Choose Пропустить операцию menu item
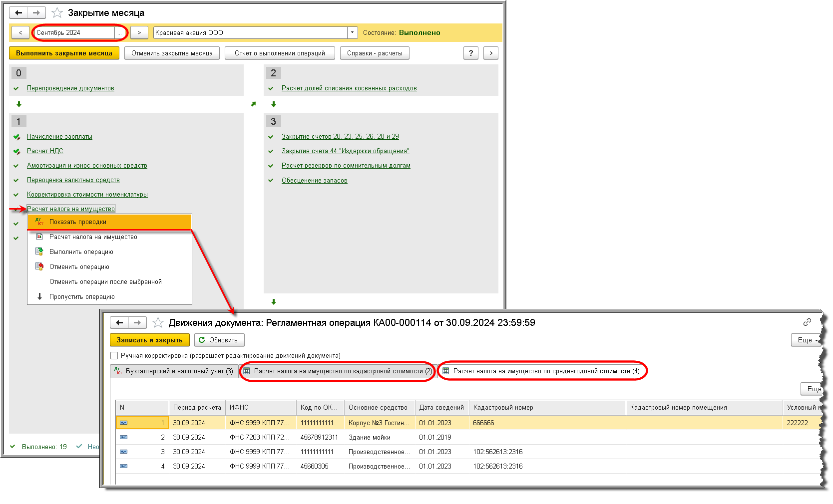This screenshot has height=504, width=833. (109, 297)
